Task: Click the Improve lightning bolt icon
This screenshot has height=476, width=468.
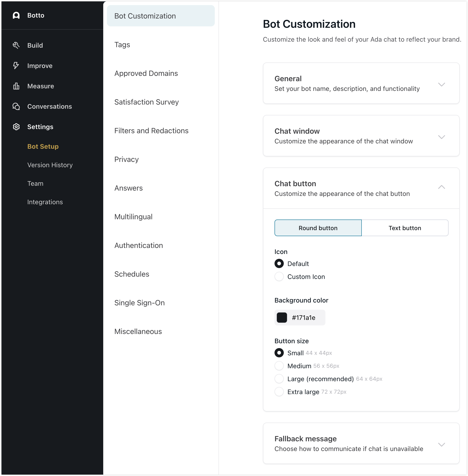Action: pos(16,66)
